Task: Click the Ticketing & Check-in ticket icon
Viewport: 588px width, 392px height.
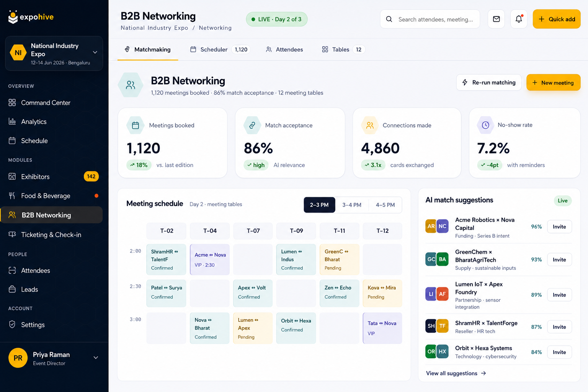Action: pyautogui.click(x=12, y=234)
